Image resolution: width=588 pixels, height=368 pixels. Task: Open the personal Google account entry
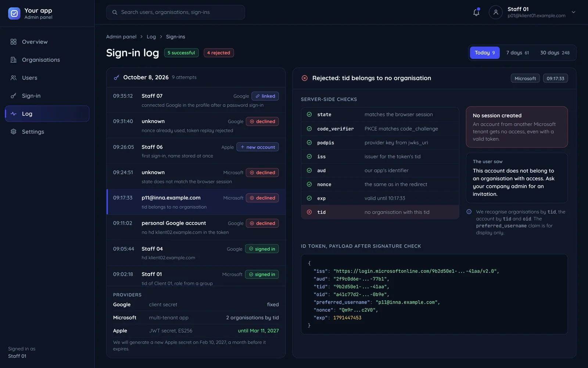(x=196, y=227)
